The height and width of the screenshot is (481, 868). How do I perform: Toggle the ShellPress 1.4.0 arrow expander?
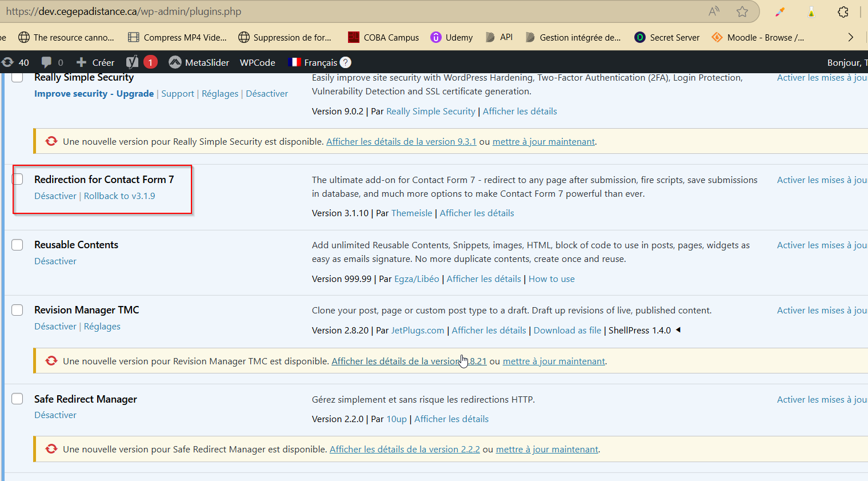[x=678, y=330]
